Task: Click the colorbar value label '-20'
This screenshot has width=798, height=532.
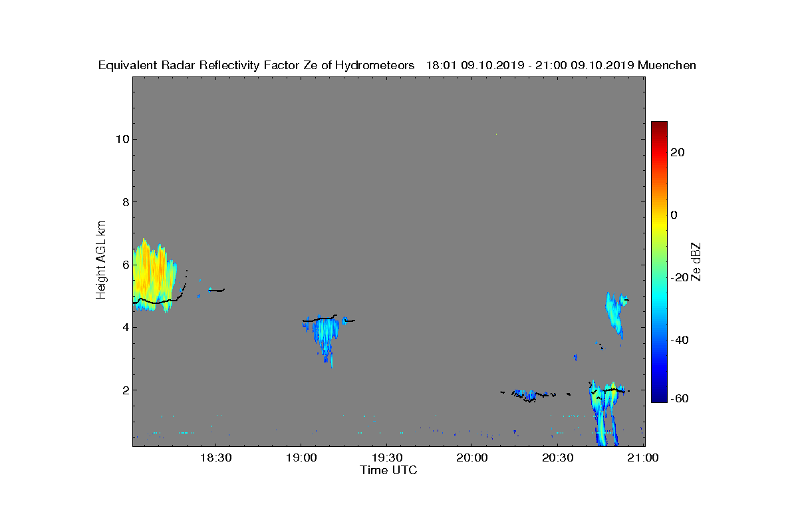Action: click(680, 277)
